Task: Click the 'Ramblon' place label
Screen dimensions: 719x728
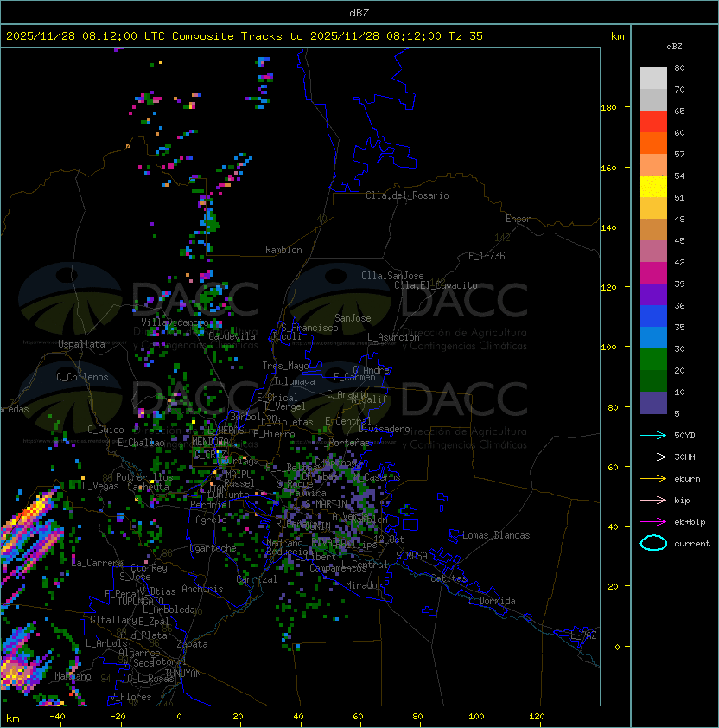Action: 283,250
